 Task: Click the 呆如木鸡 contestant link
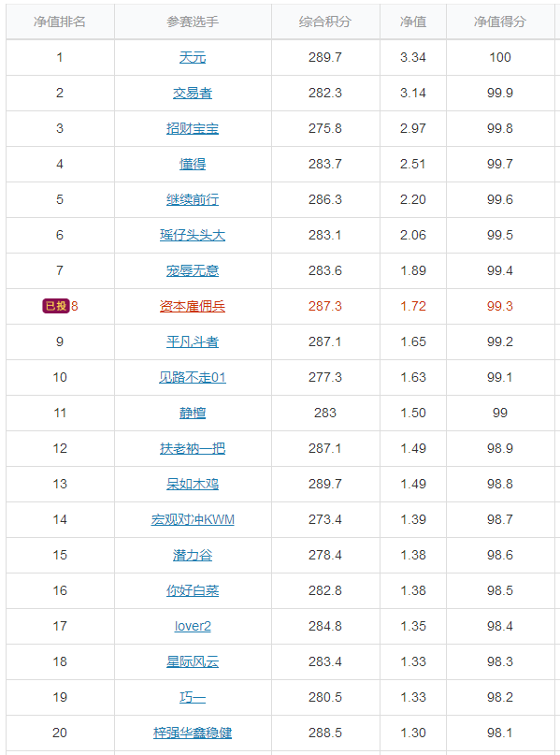pyautogui.click(x=193, y=484)
